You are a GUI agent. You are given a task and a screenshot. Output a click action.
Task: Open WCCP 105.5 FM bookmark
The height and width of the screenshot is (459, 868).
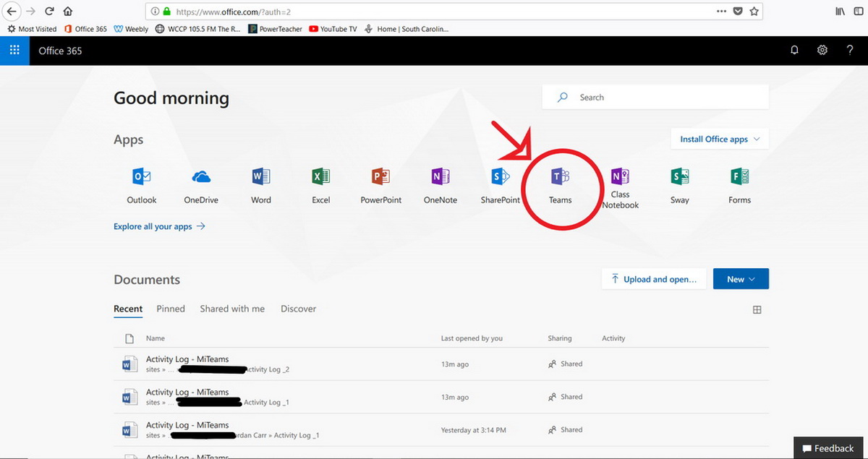click(x=197, y=29)
